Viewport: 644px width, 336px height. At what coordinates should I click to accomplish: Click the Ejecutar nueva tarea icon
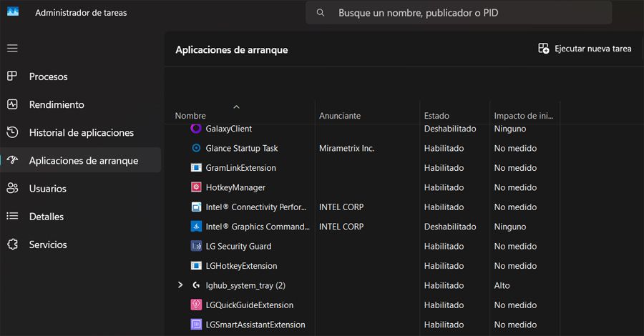[543, 49]
